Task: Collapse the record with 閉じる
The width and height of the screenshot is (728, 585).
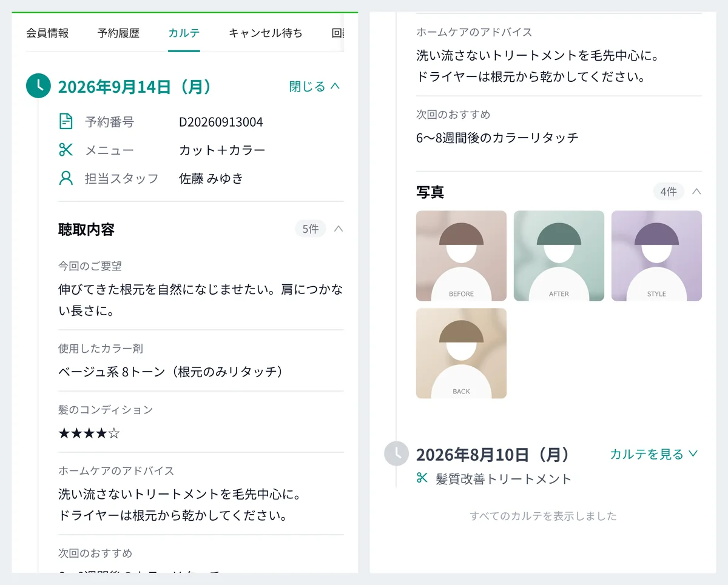Action: (x=314, y=87)
